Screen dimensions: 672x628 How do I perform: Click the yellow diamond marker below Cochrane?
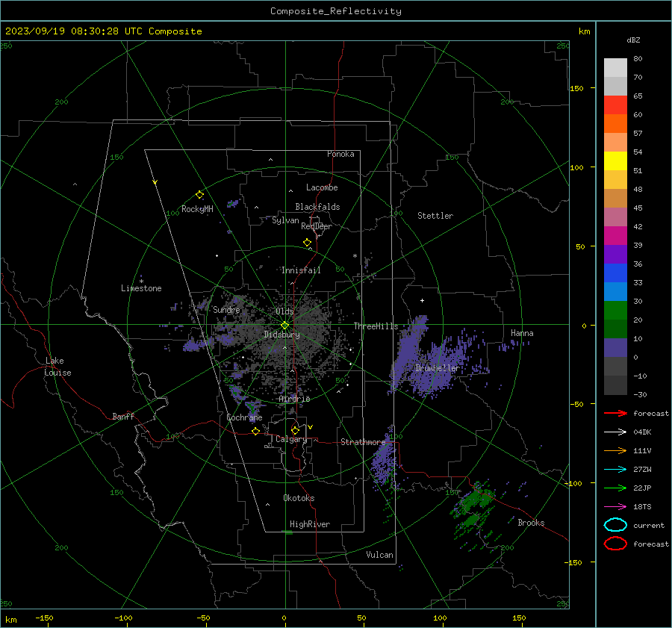point(256,431)
